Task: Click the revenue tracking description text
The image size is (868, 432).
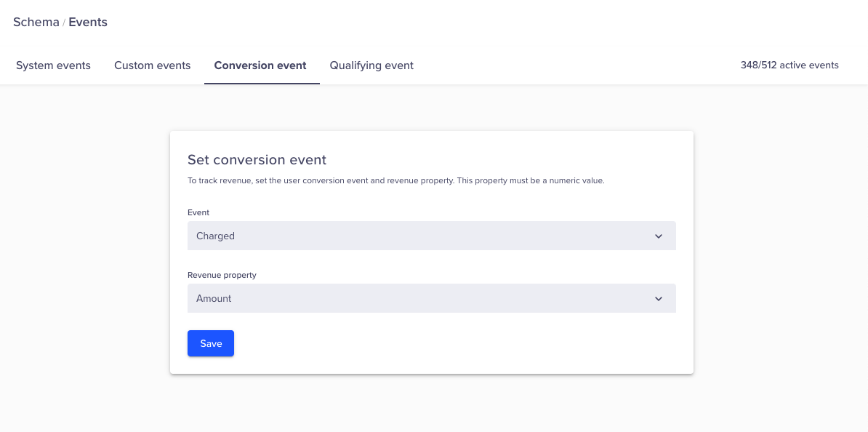Action: coord(395,180)
